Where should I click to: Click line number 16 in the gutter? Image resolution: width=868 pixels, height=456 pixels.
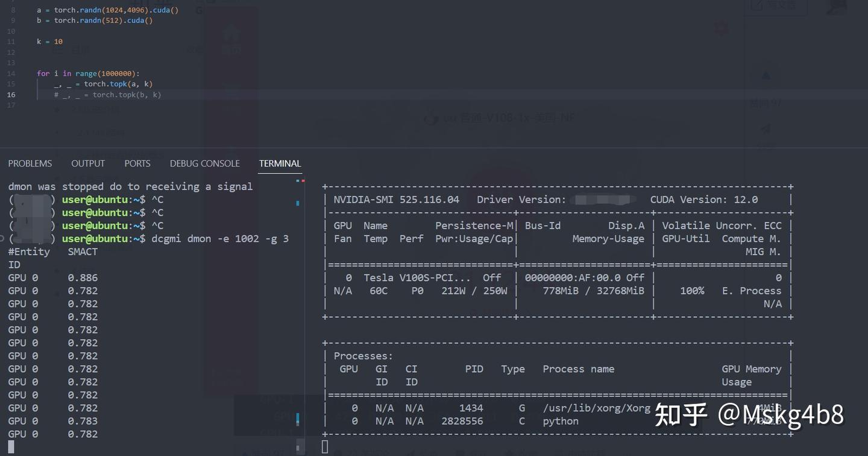(x=11, y=95)
